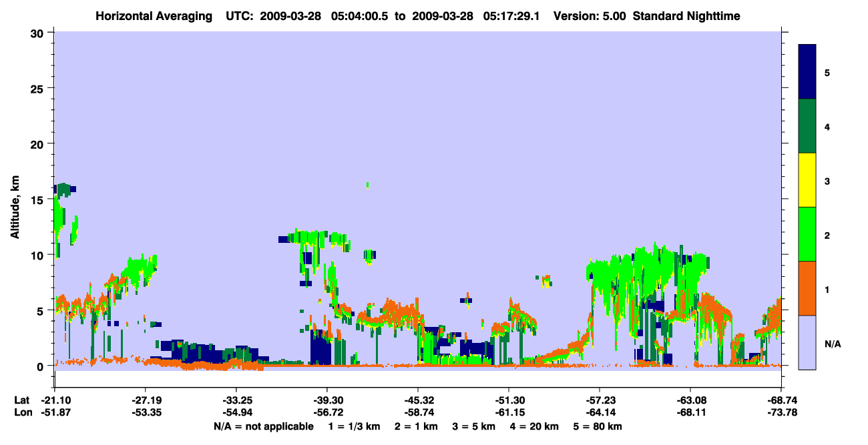Click the dark green colorbar segment labeled 4
868x445 pixels.
click(807, 126)
